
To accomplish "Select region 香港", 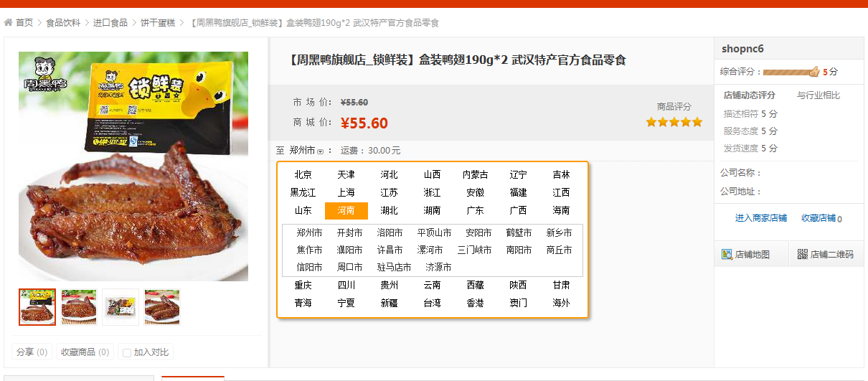I will [475, 303].
